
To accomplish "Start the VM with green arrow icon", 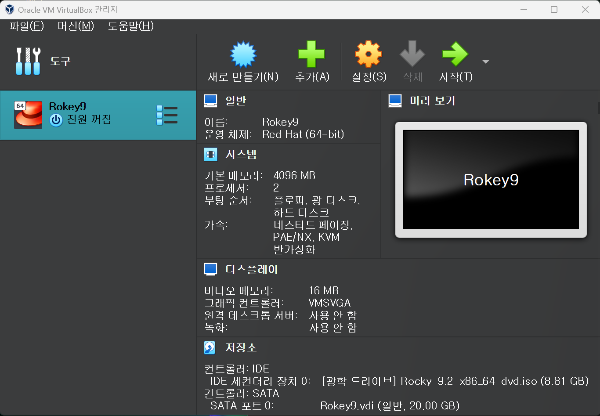I will [455, 54].
